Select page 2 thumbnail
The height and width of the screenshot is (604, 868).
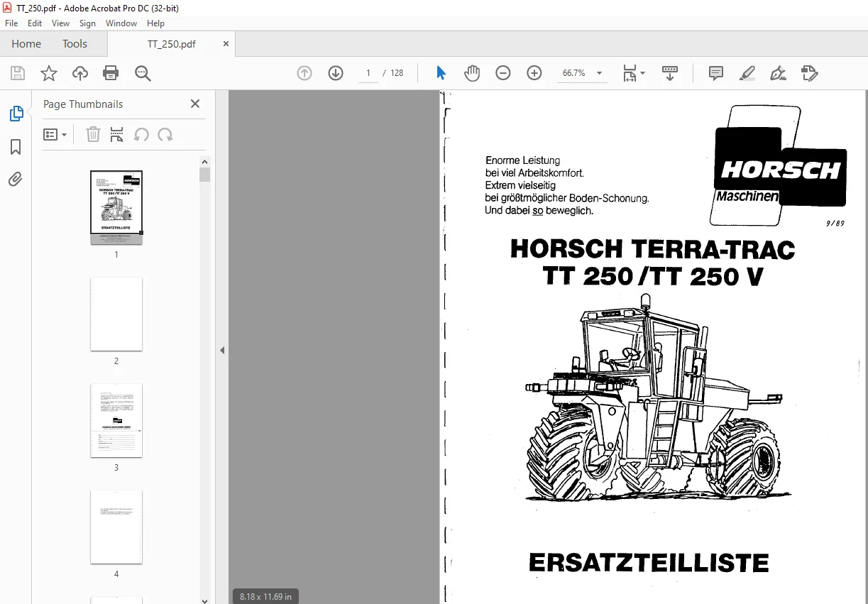point(116,314)
